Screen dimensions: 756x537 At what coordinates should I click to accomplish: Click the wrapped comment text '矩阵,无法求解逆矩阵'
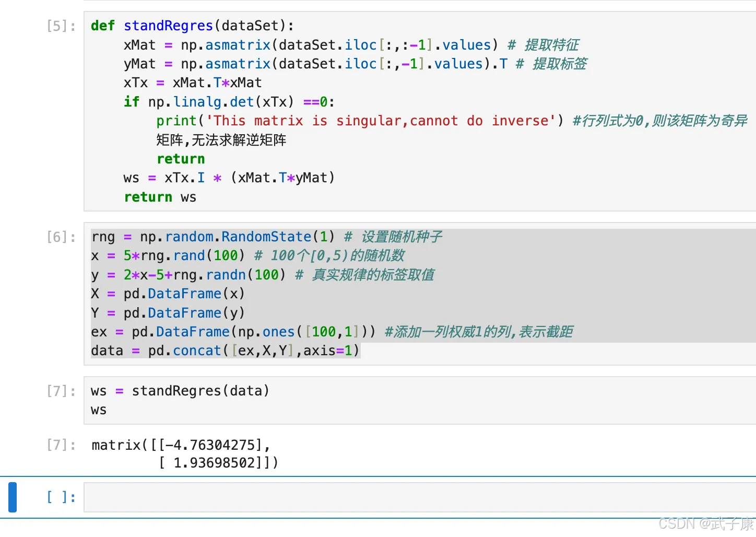coord(221,140)
